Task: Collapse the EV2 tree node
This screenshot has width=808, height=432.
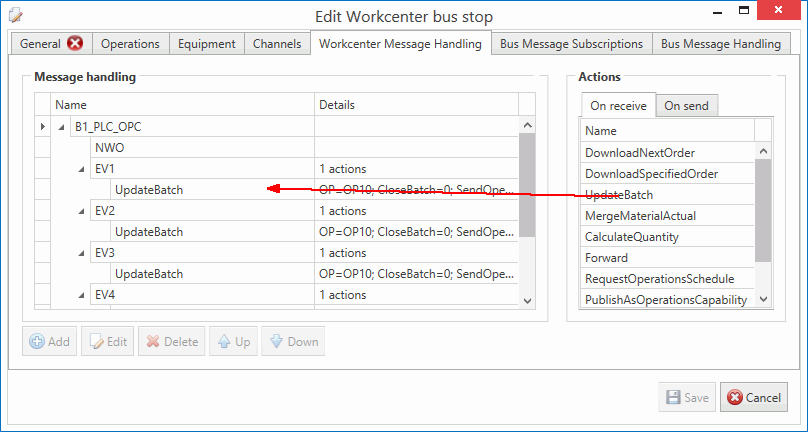Action: click(x=82, y=211)
